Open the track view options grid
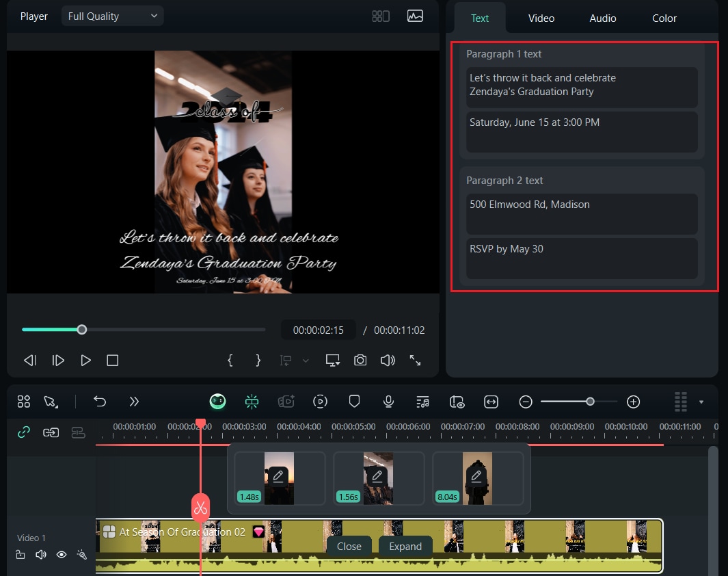This screenshot has width=728, height=576. pos(681,402)
